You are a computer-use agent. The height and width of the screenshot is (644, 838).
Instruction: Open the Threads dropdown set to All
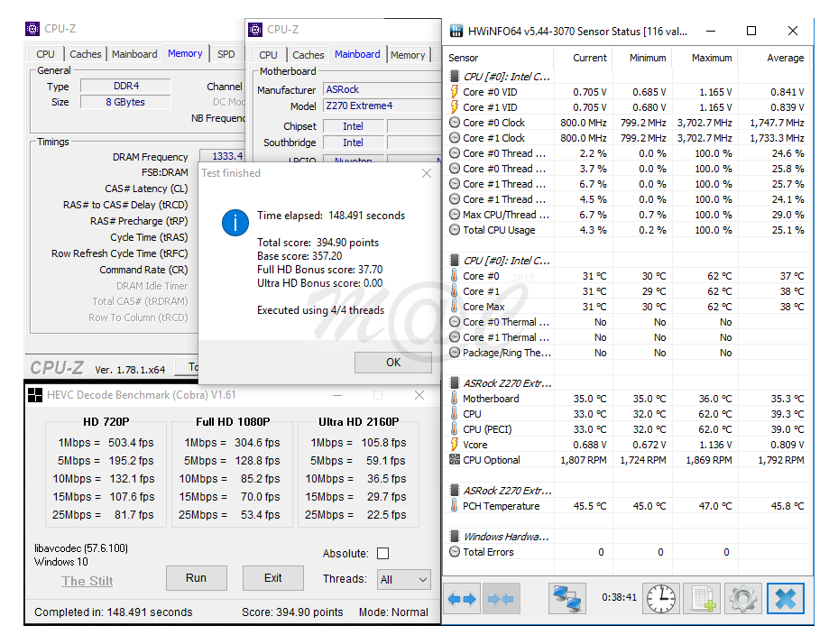pos(404,580)
